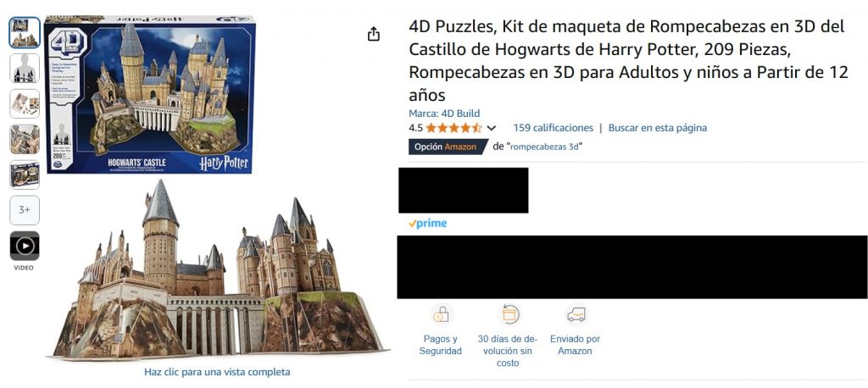Select the fourth castle close-up thumbnail

(x=25, y=139)
